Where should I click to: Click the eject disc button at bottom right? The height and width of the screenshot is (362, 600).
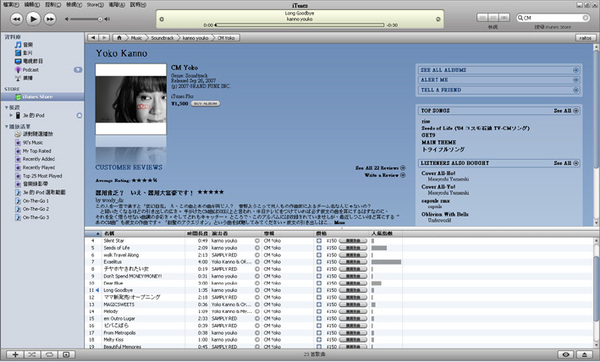point(584,354)
